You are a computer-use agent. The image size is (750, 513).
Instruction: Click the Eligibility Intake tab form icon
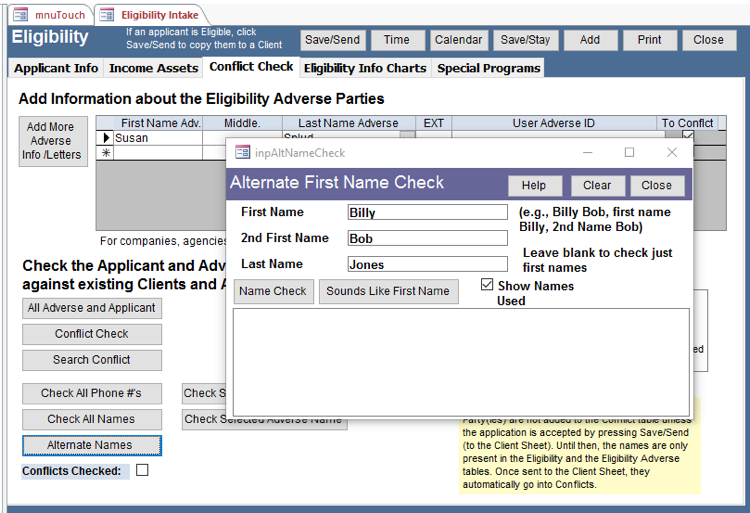(x=107, y=15)
